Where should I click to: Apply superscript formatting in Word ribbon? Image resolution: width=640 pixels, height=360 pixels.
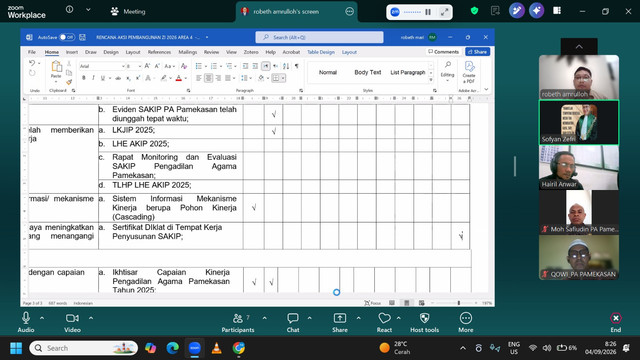[138, 78]
